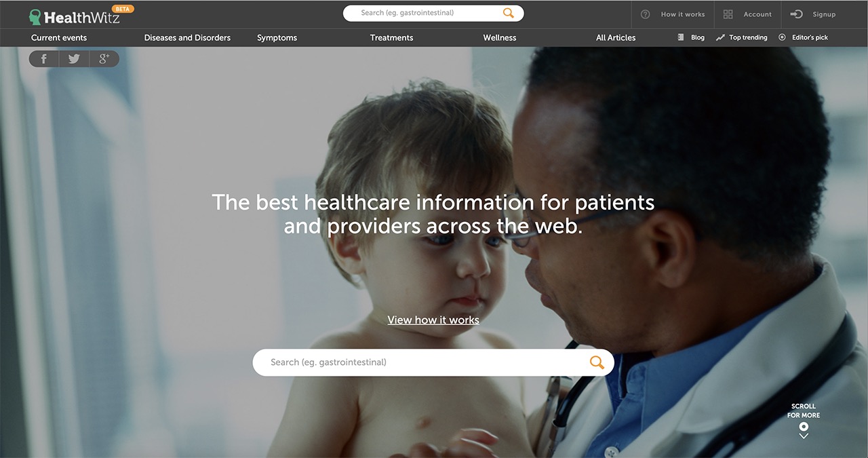Screen dimensions: 868x458
Task: Click the Twitter share icon
Action: click(74, 59)
